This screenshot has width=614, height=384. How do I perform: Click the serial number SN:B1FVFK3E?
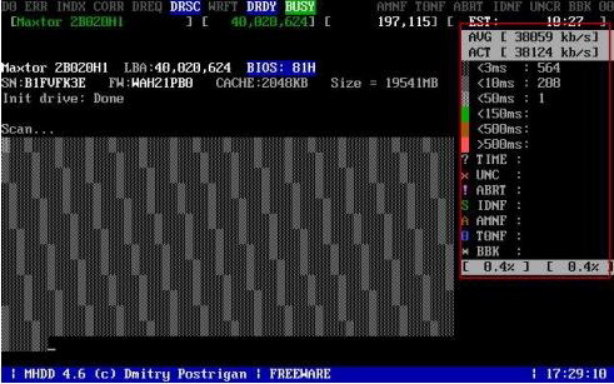point(43,83)
